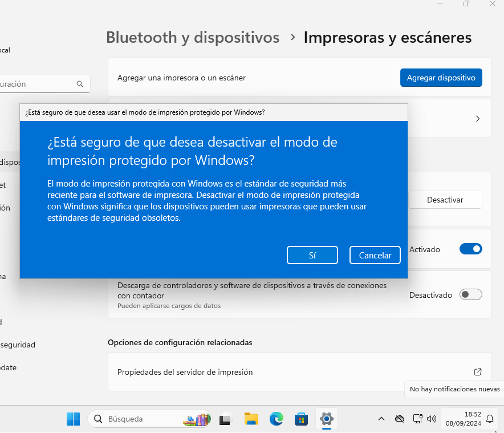Screen dimensions: 504x433
Task: Click the taskbar search magnifier icon
Action: (98, 419)
